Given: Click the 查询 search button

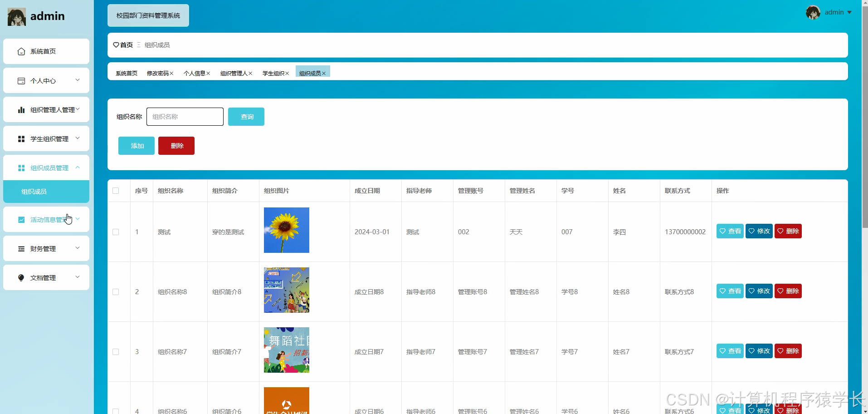Looking at the screenshot, I should (246, 117).
